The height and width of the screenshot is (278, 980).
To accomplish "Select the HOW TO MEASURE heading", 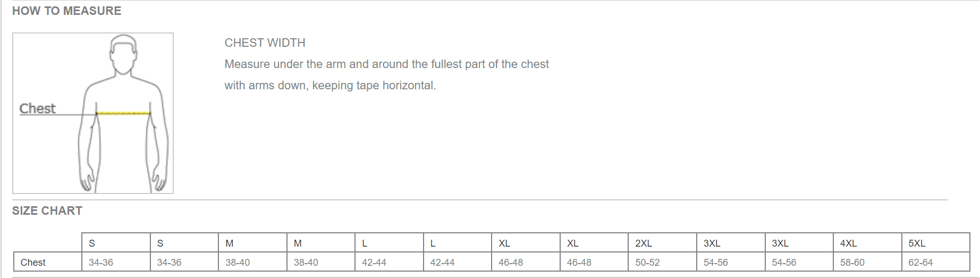I will point(66,11).
